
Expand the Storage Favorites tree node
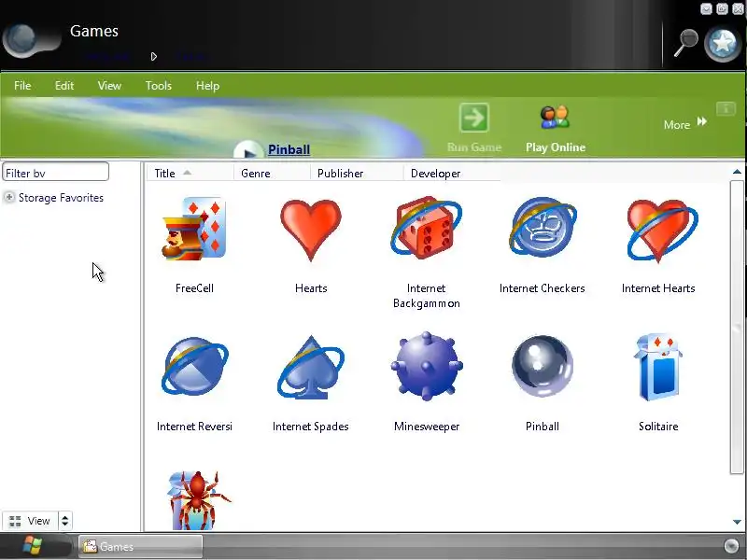pyautogui.click(x=9, y=197)
